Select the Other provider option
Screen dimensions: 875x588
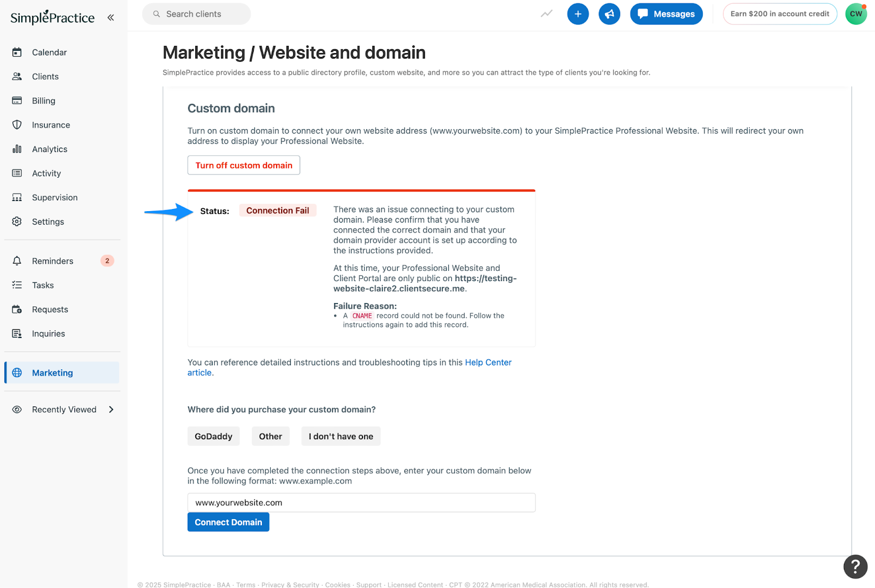click(x=271, y=436)
